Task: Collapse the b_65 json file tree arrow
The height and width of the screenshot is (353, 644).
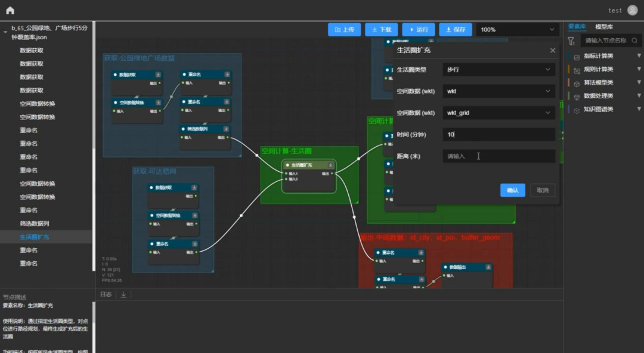Action: [x=5, y=32]
